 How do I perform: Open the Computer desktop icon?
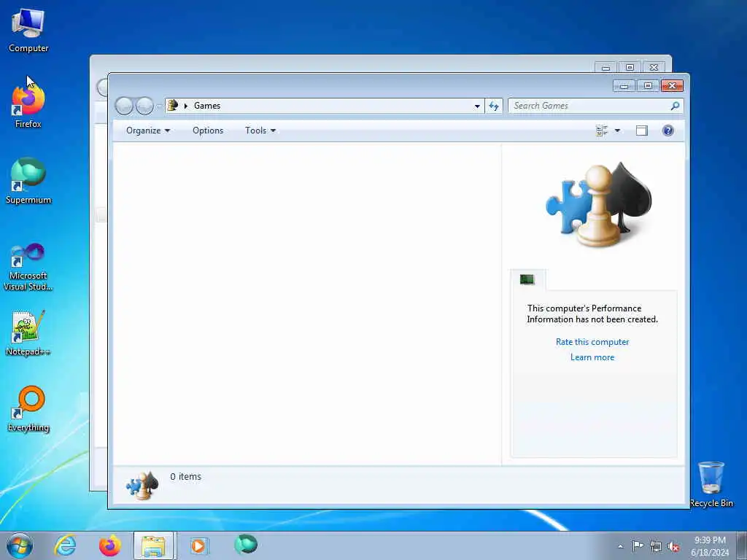pos(28,29)
